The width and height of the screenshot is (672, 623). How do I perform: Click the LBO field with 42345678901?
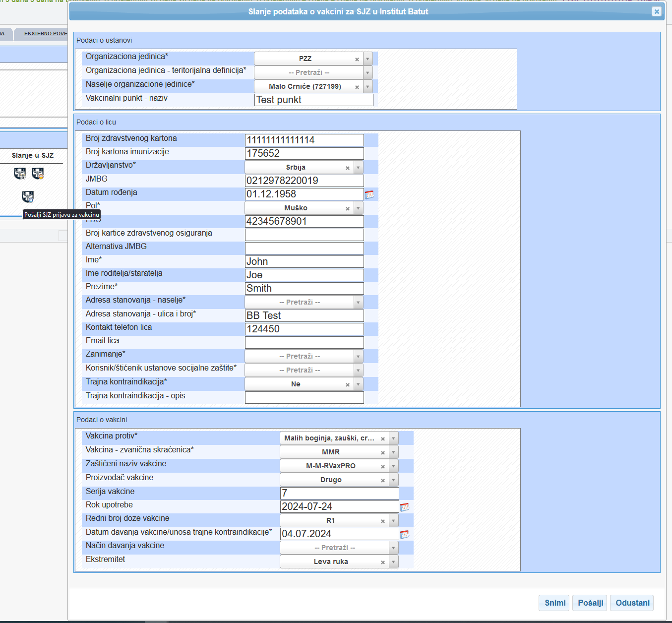click(305, 221)
